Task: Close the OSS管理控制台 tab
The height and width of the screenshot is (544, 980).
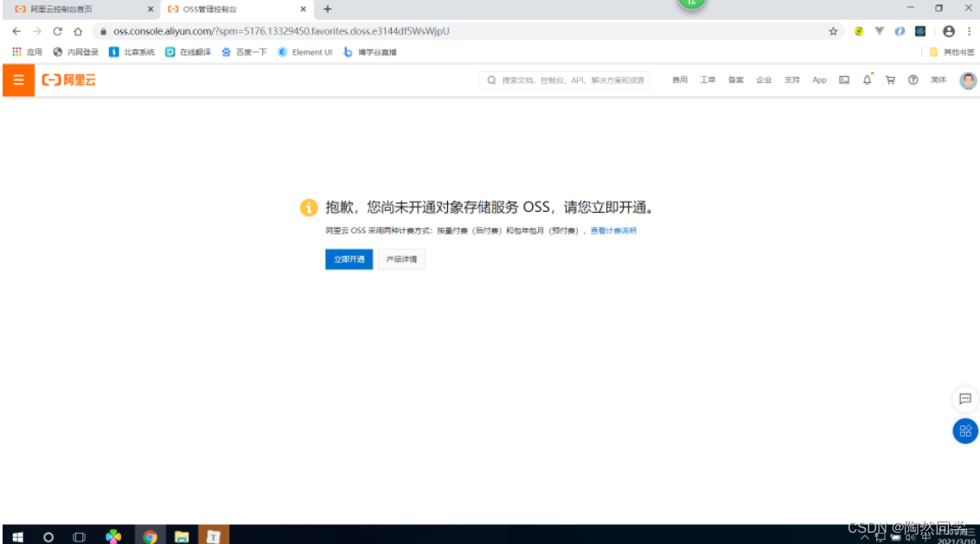Action: pos(303,10)
